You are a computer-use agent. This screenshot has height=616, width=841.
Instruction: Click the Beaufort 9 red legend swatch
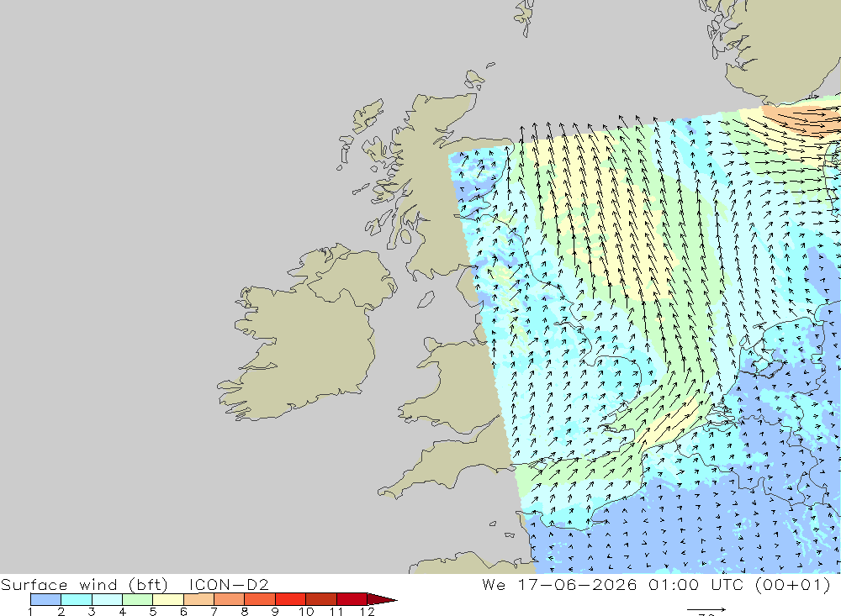(290, 599)
